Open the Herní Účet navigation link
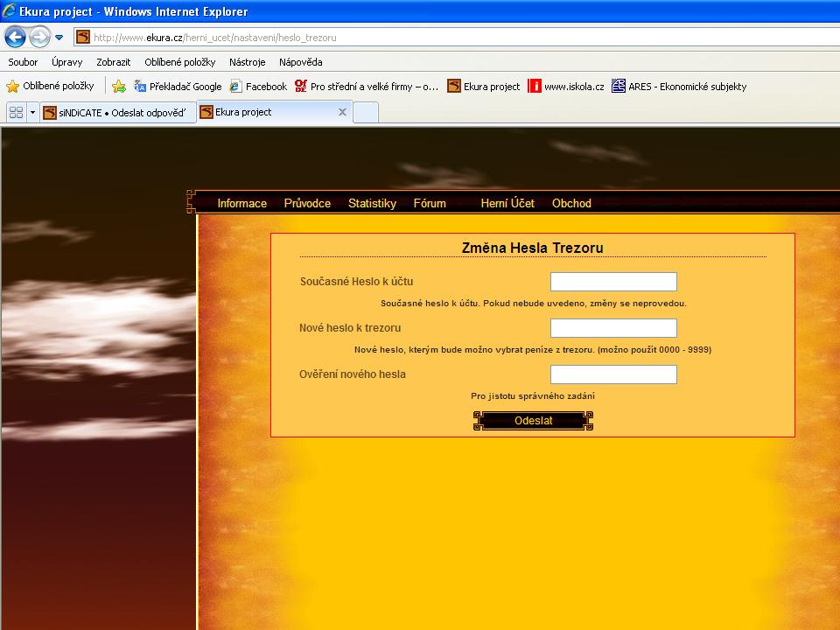 [x=507, y=203]
